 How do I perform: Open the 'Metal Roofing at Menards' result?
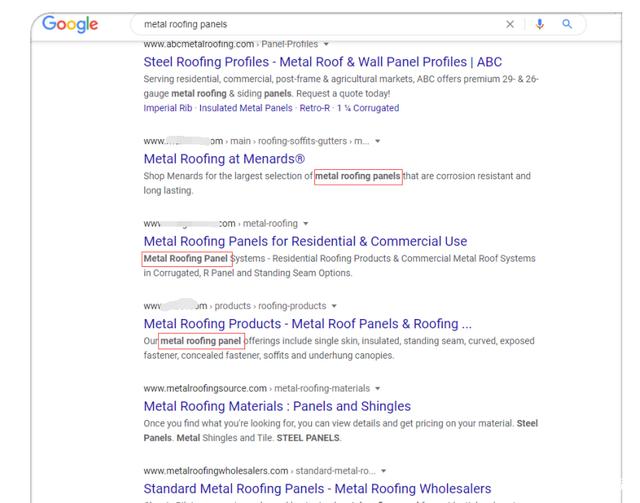224,159
